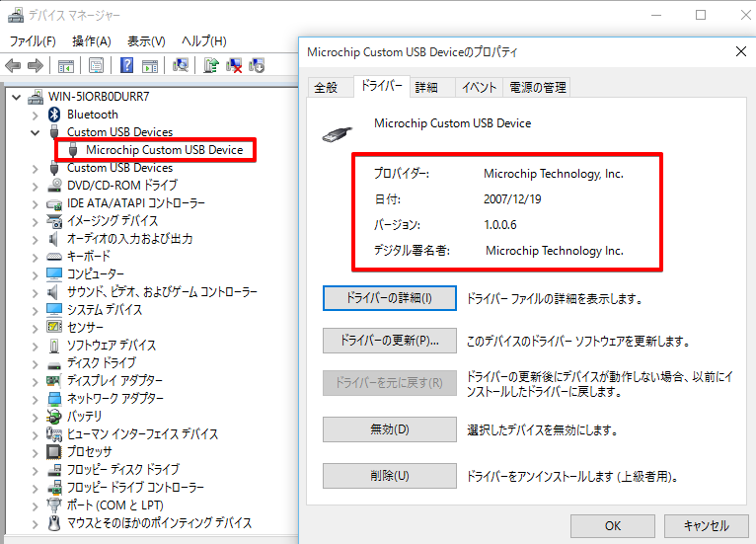Select フロッピー ドライブ コントローラー row
The image size is (756, 544).
tap(125, 487)
